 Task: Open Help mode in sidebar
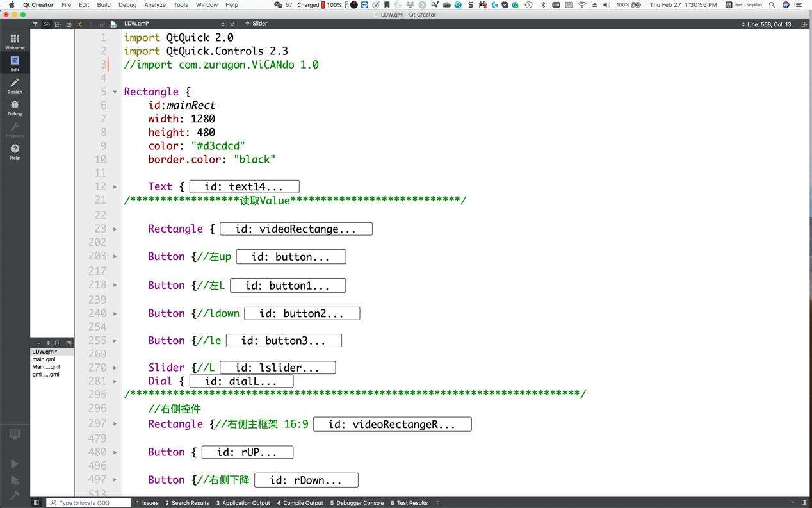pos(15,151)
